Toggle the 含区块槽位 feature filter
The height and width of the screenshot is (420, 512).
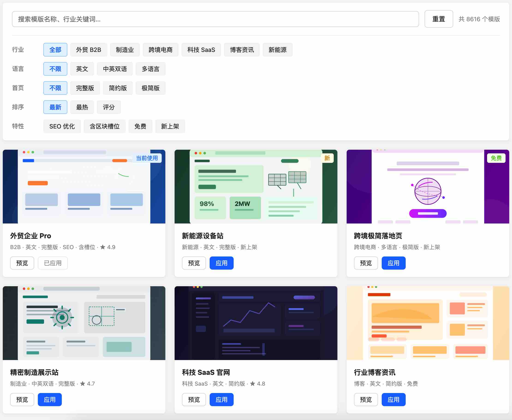click(x=104, y=126)
